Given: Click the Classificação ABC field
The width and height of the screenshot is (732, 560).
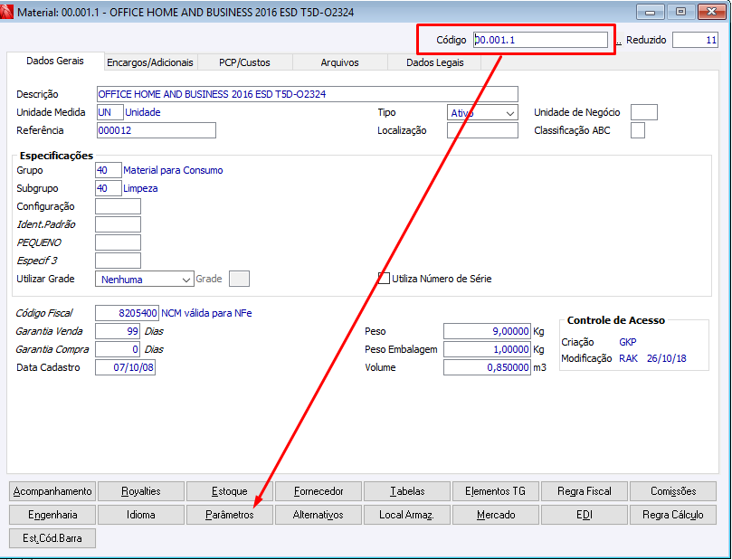Looking at the screenshot, I should (x=637, y=130).
